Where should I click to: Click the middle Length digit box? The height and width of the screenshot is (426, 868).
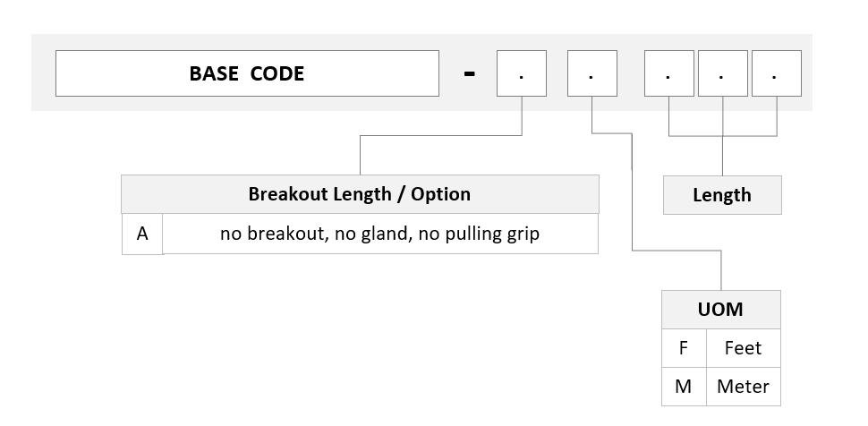(x=722, y=73)
